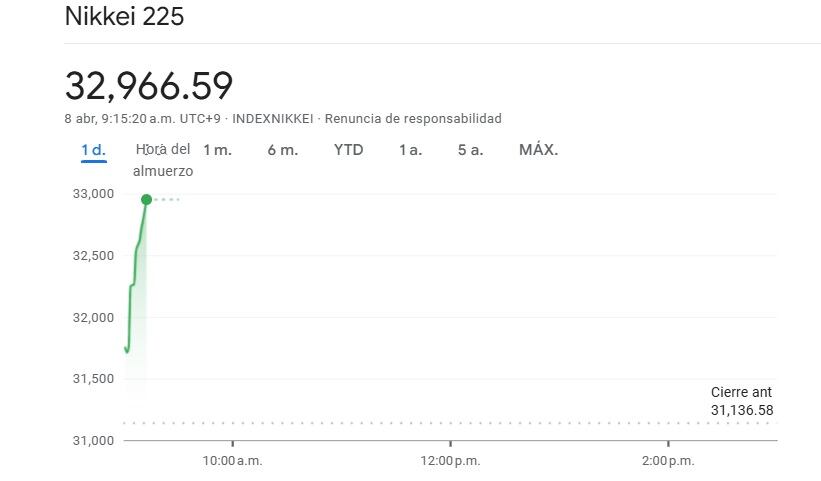Screen dimensions: 821x481
Task: Click the Nikkei 225 title
Action: pos(125,16)
